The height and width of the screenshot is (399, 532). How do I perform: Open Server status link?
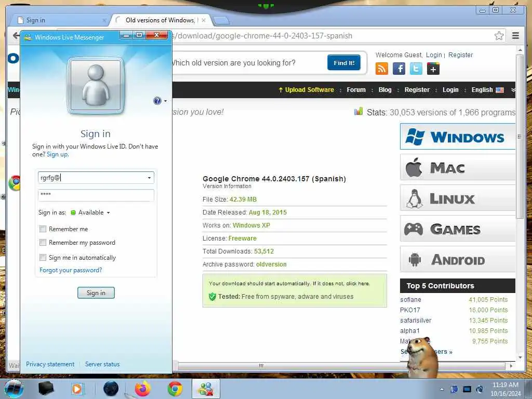(102, 364)
